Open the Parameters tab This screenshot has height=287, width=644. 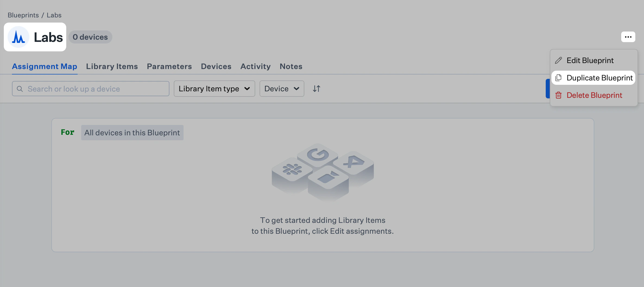[x=169, y=66]
